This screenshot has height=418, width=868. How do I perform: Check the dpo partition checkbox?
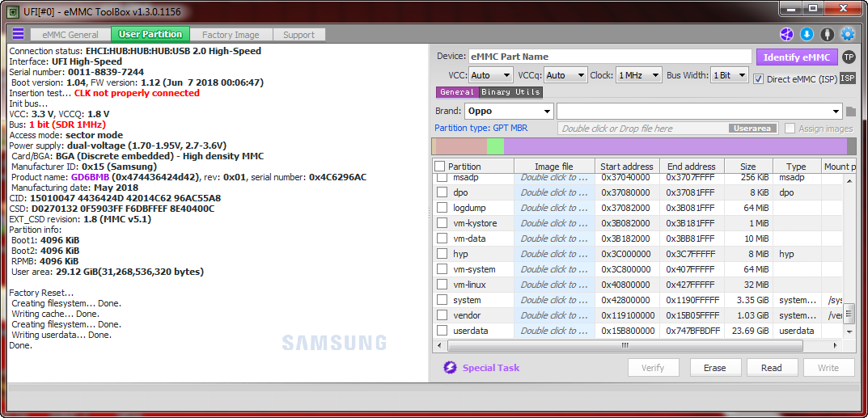pyautogui.click(x=442, y=192)
